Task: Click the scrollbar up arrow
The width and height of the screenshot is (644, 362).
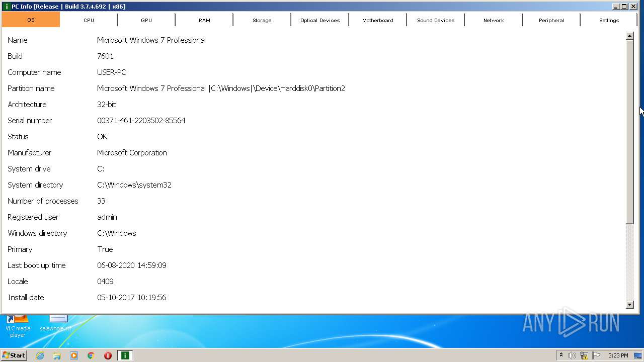Action: [630, 36]
